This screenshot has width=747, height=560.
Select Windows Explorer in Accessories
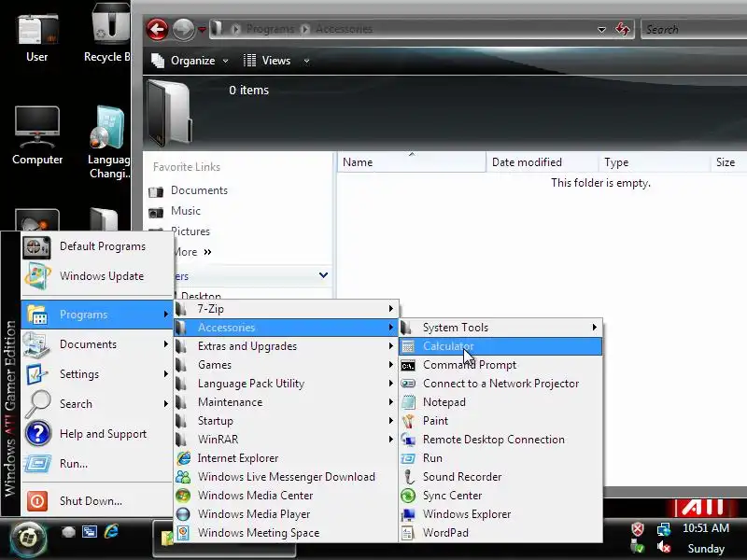[x=500, y=514]
